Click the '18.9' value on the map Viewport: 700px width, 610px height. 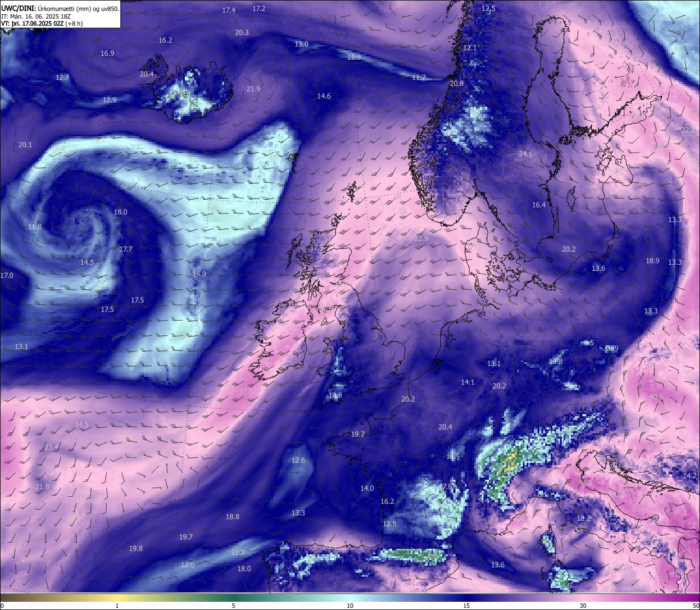click(x=652, y=261)
